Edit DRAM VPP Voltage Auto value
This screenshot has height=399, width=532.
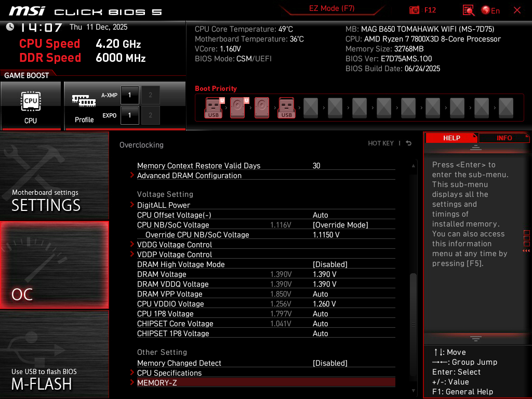tap(320, 294)
